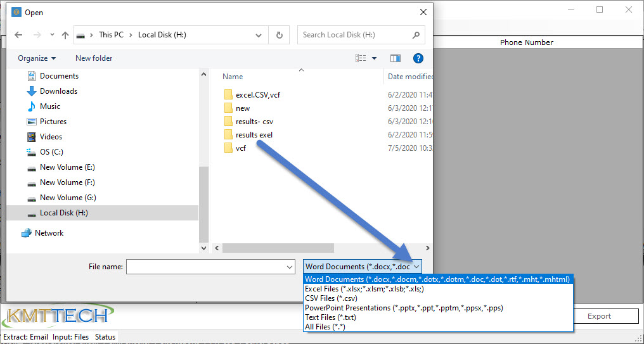Open the 'results- csv' folder
644x344 pixels.
coord(254,122)
